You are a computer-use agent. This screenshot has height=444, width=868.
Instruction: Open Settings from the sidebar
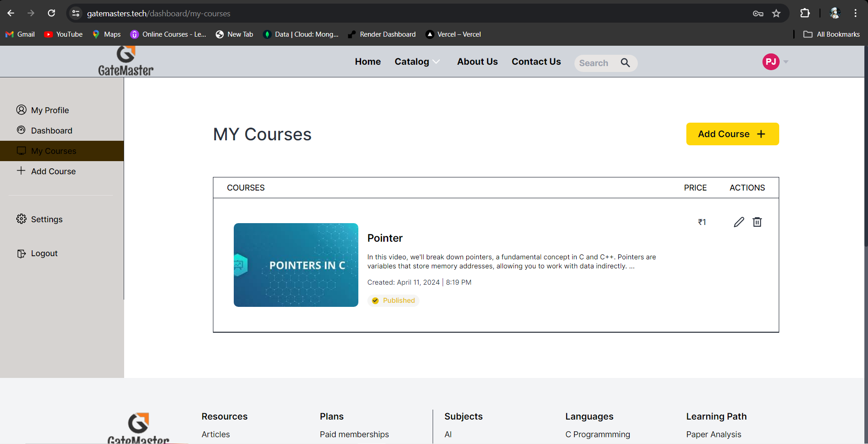47,220
